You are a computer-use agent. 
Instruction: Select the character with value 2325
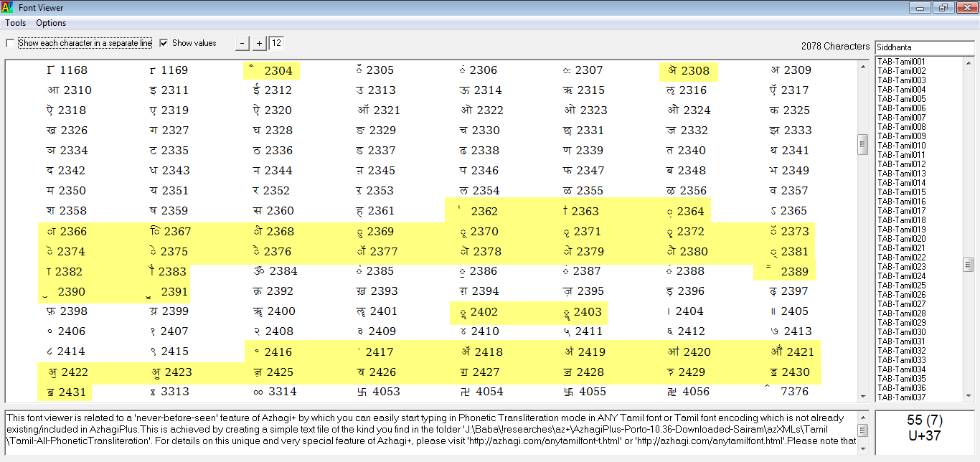pyautogui.click(x=790, y=110)
